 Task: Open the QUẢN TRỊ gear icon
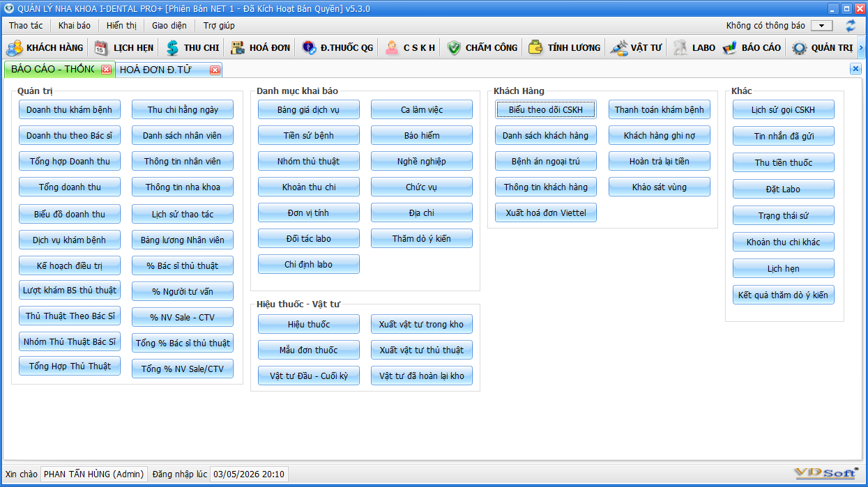click(800, 48)
